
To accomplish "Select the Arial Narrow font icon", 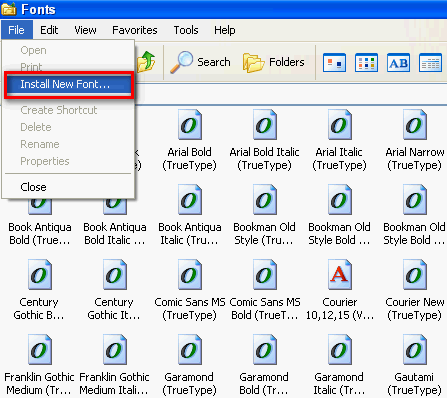I will tap(415, 125).
